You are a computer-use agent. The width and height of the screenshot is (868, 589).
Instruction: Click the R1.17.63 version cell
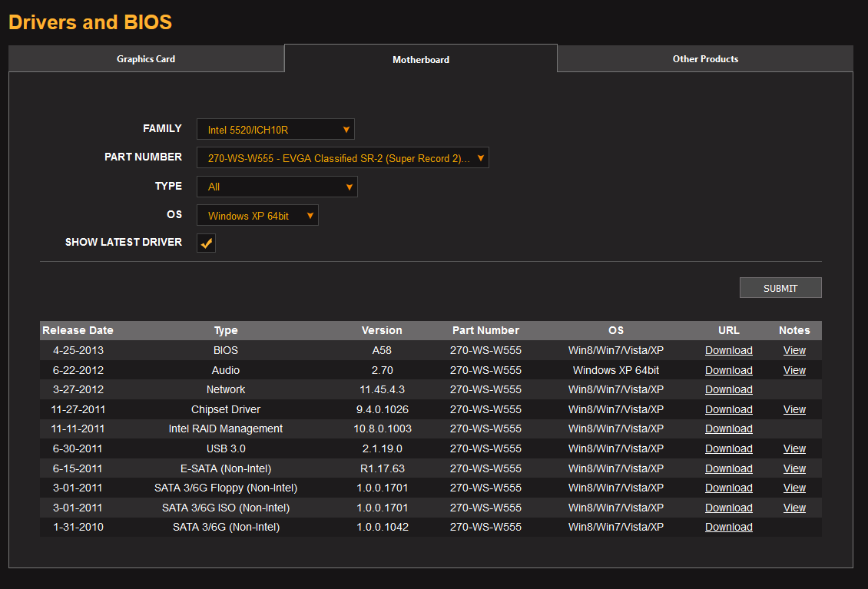click(x=382, y=469)
